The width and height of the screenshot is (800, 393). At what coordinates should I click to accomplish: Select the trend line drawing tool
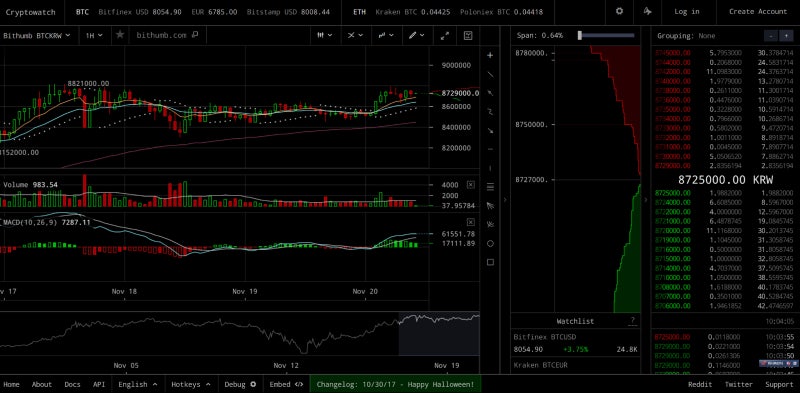[490, 75]
